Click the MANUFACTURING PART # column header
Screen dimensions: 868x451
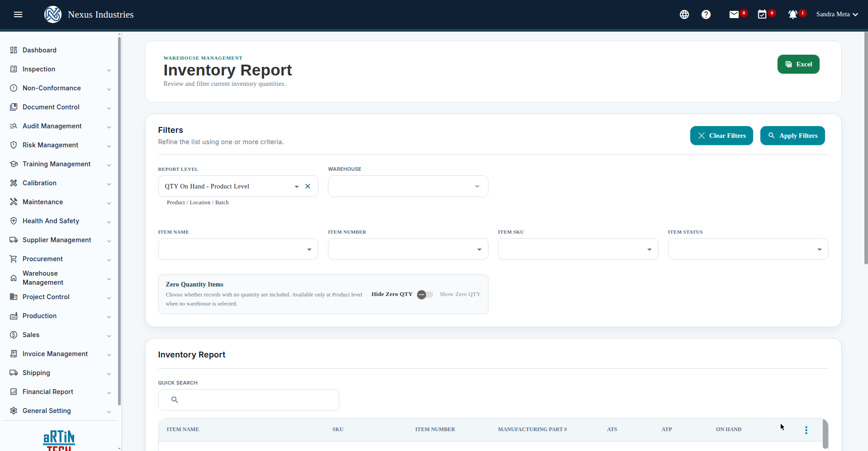coord(532,429)
